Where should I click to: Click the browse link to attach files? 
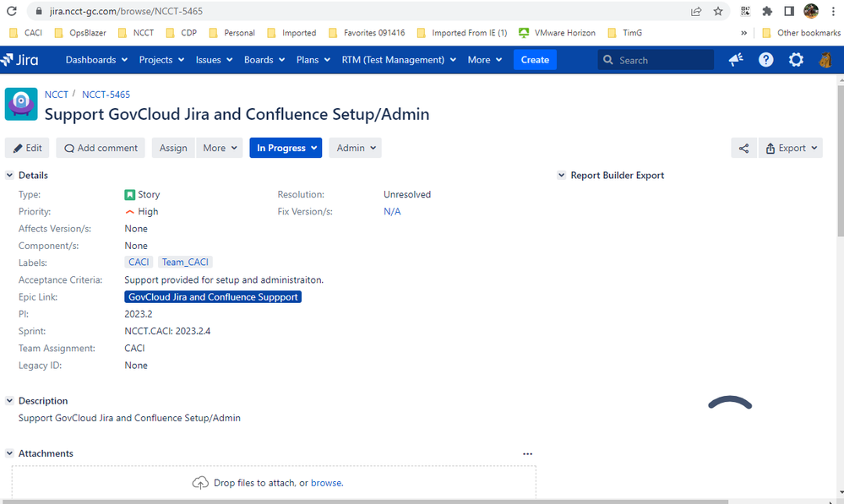pos(325,483)
